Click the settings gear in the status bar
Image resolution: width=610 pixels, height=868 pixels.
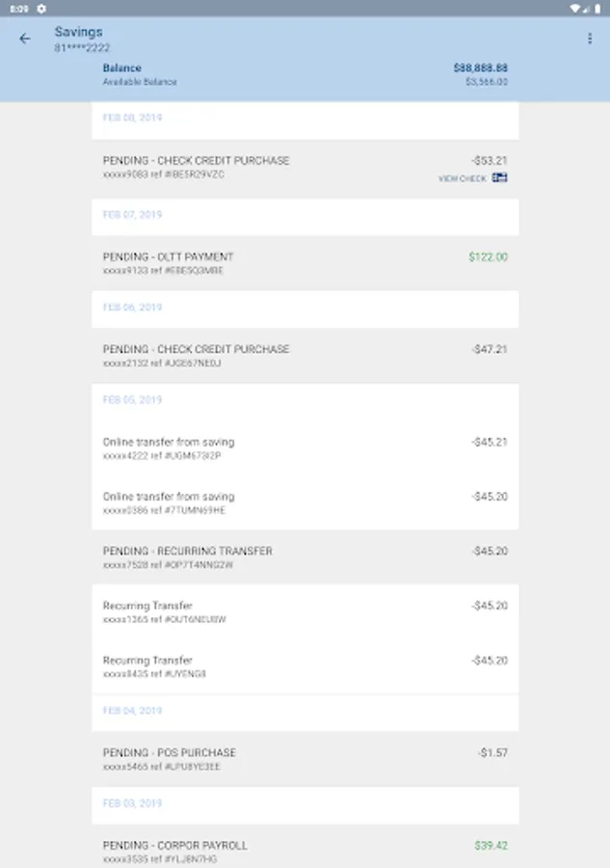click(41, 8)
